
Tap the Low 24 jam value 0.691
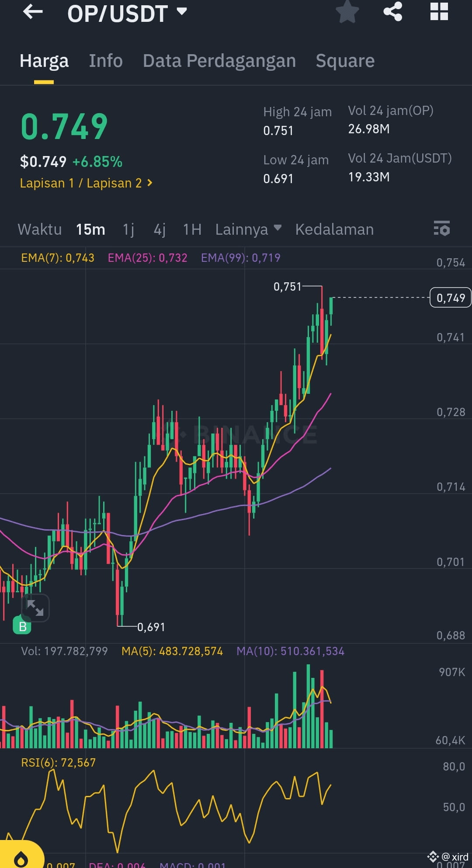pos(278,179)
